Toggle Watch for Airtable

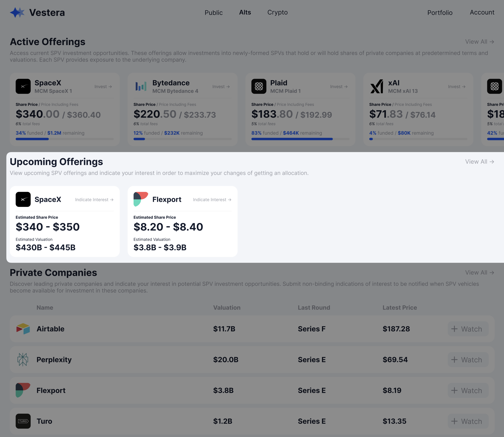point(468,329)
